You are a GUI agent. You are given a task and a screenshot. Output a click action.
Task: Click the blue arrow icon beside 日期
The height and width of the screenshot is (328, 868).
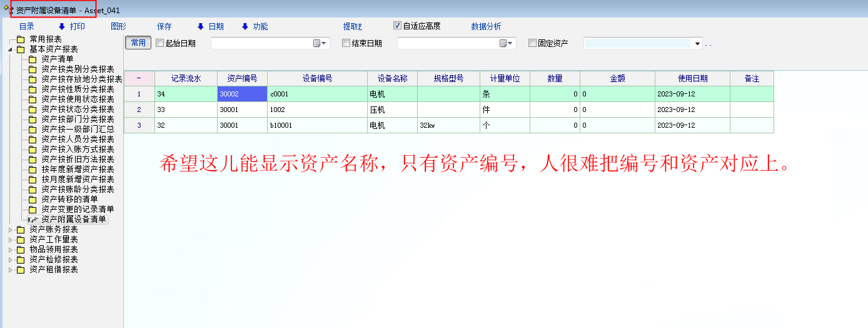[200, 26]
